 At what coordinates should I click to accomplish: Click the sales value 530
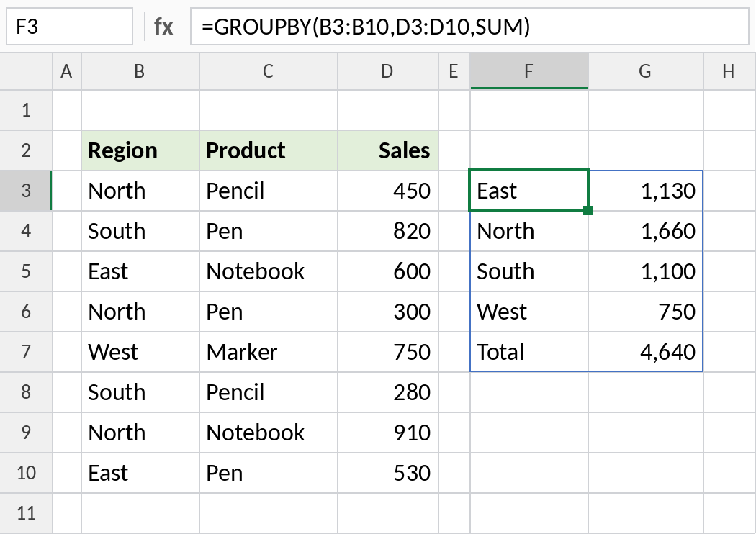388,472
